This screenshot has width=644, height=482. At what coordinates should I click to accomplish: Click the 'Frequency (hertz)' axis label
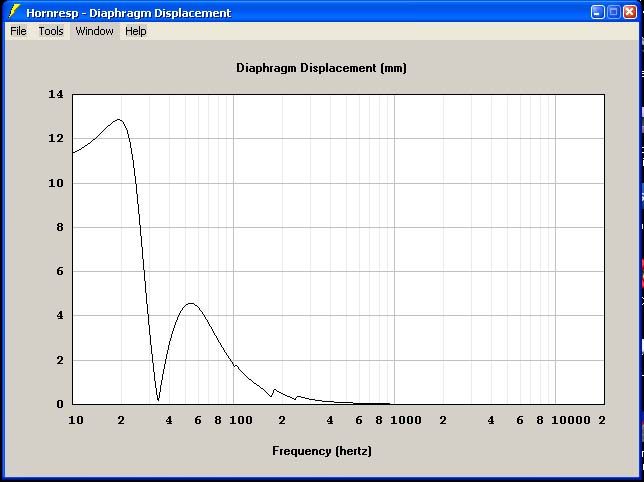click(x=322, y=451)
